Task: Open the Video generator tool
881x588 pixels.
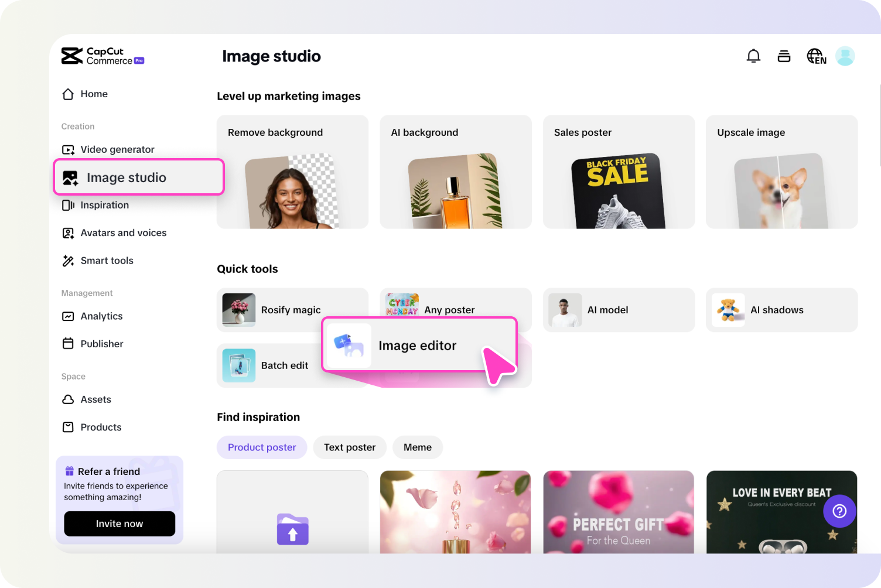Action: pos(117,149)
